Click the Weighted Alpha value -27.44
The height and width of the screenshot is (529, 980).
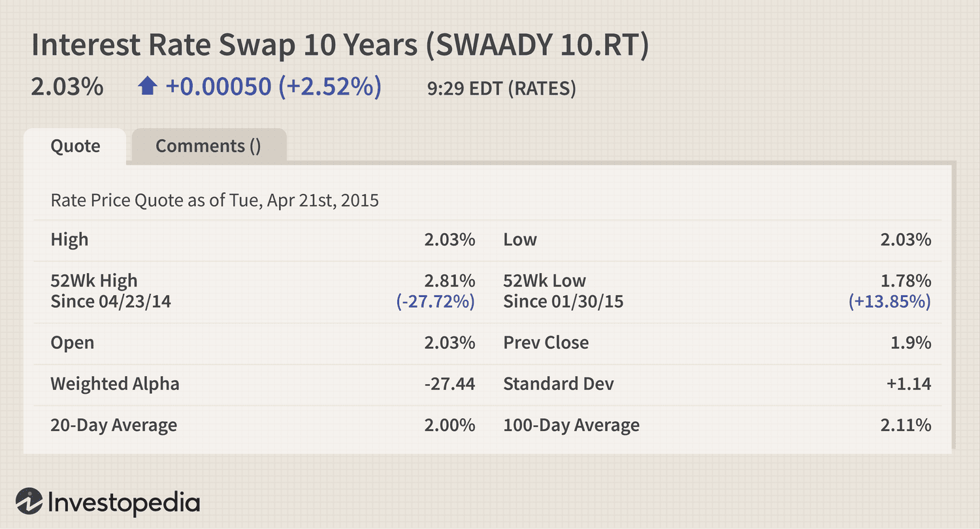pyautogui.click(x=449, y=384)
